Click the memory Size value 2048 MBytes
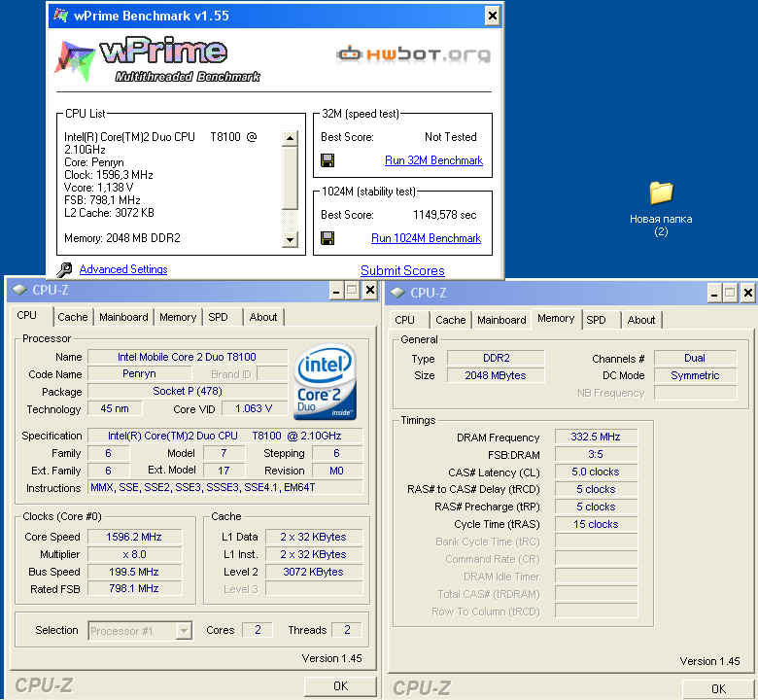Image resolution: width=758 pixels, height=700 pixels. (496, 375)
